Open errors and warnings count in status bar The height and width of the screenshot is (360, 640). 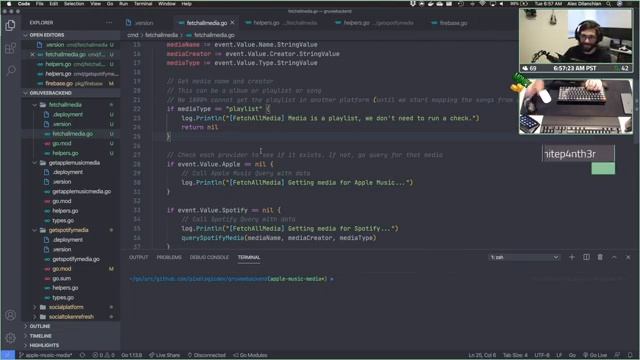coord(104,355)
